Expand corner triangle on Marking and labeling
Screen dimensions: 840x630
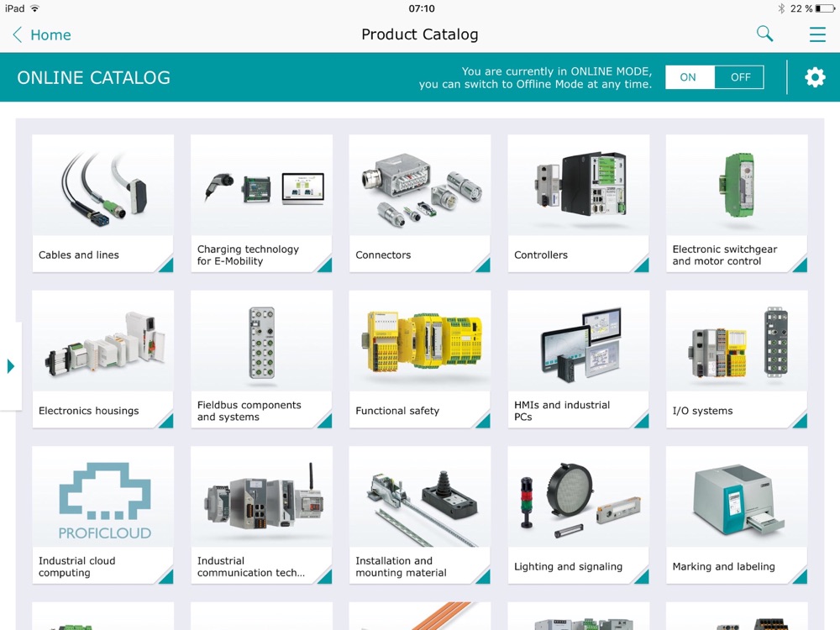pyautogui.click(x=801, y=578)
